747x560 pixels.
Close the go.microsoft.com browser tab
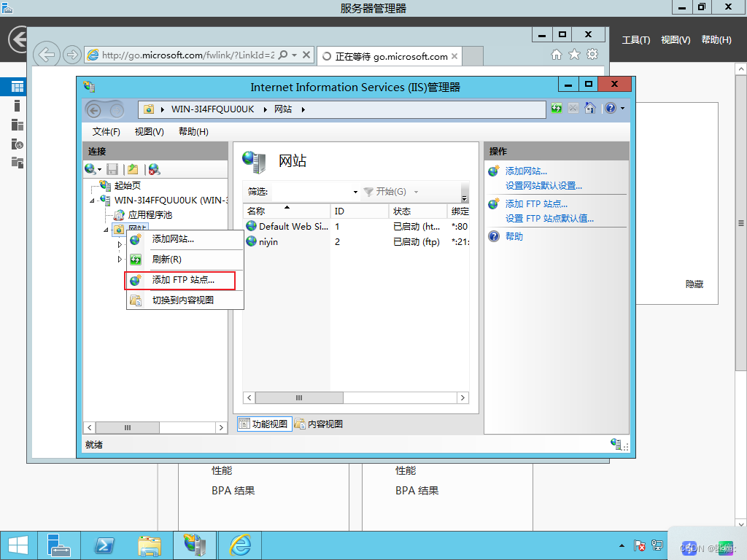tap(454, 56)
